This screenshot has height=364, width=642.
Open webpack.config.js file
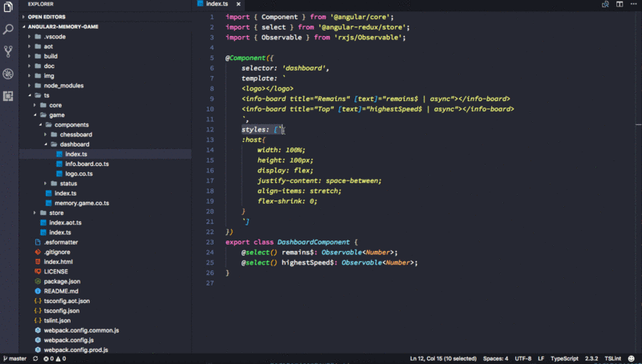[x=68, y=340]
